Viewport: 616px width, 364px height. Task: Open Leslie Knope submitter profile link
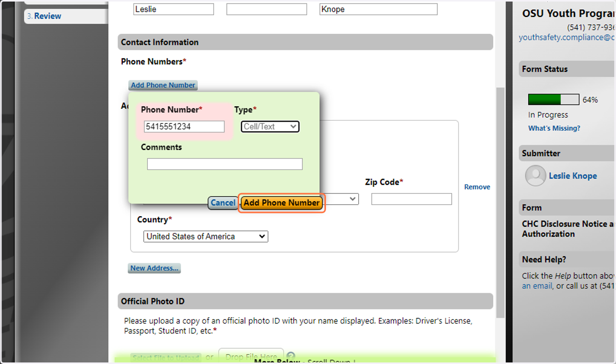click(x=573, y=176)
